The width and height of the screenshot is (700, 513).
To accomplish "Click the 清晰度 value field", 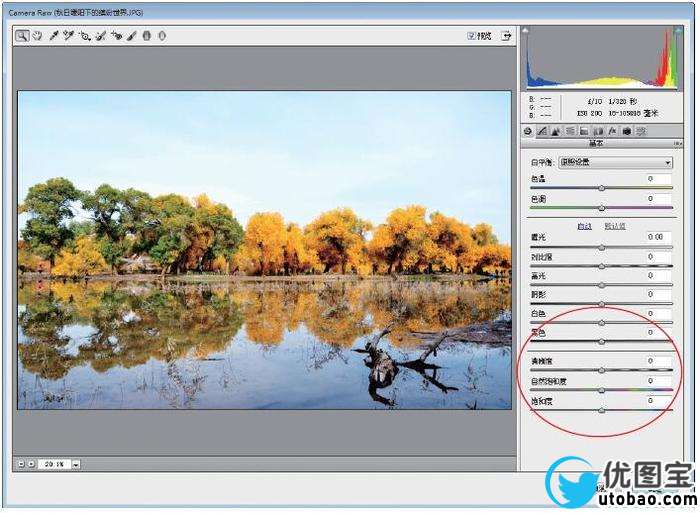I will point(657,360).
